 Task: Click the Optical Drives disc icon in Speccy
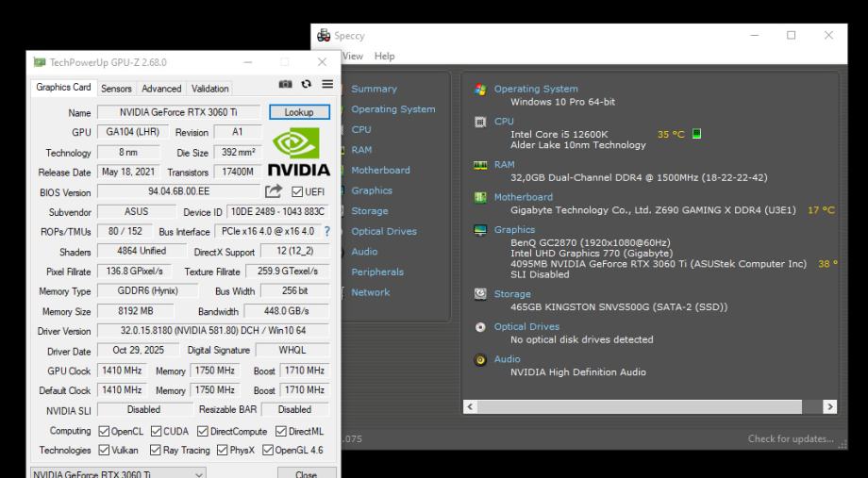pyautogui.click(x=480, y=327)
